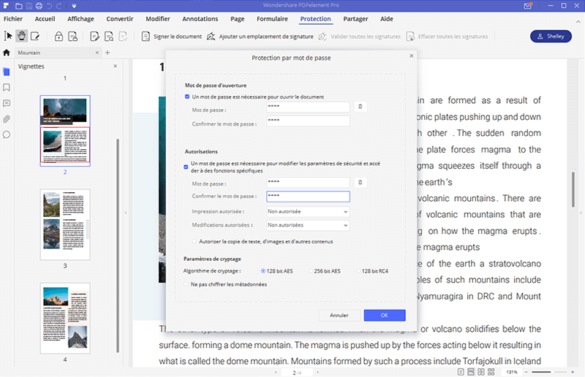The height and width of the screenshot is (377, 585).
Task: Switch to the Formulaire tab
Action: (x=272, y=19)
